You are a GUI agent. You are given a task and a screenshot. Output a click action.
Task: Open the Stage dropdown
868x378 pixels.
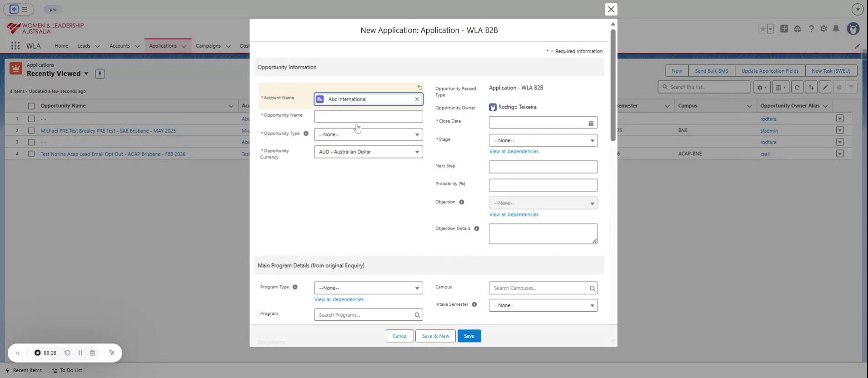coord(543,141)
